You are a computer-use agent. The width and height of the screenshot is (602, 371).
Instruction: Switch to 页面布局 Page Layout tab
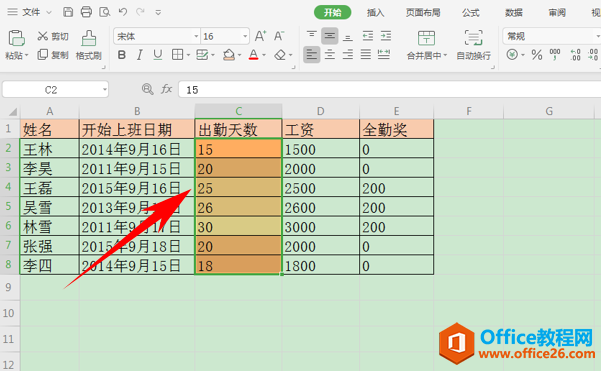coord(423,13)
